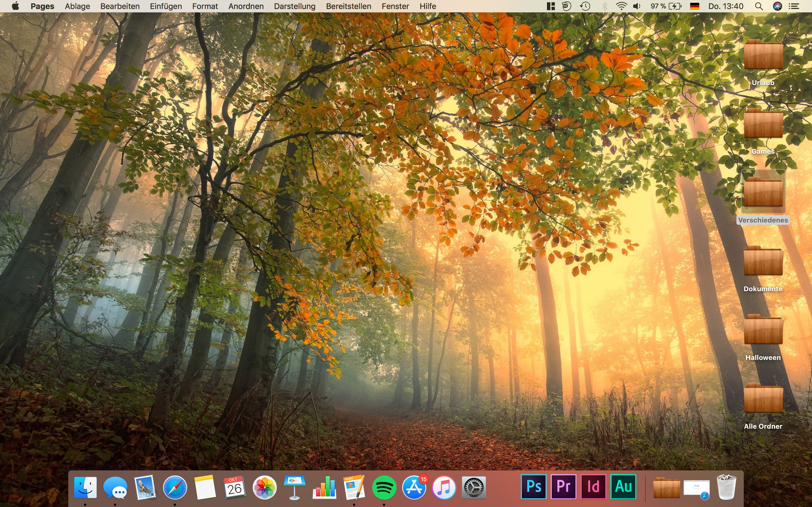Open Spotify from the dock
812x507 pixels.
384,487
